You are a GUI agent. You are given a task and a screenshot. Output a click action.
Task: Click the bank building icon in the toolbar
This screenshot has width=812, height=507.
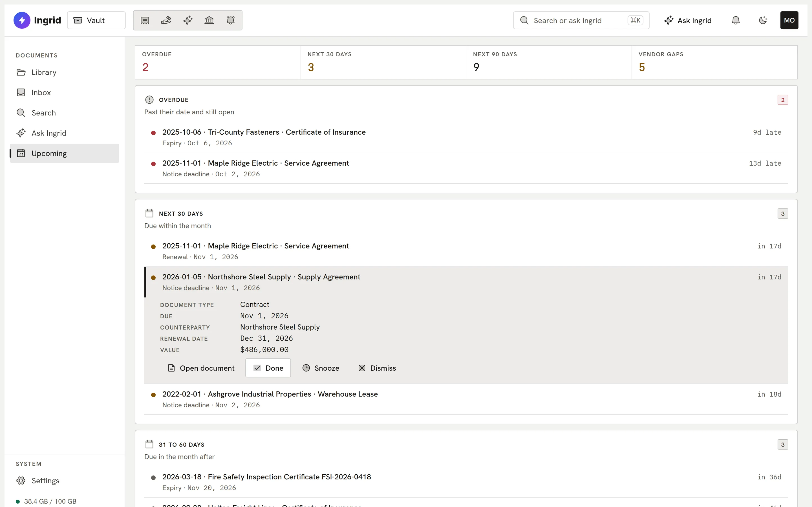(x=209, y=21)
